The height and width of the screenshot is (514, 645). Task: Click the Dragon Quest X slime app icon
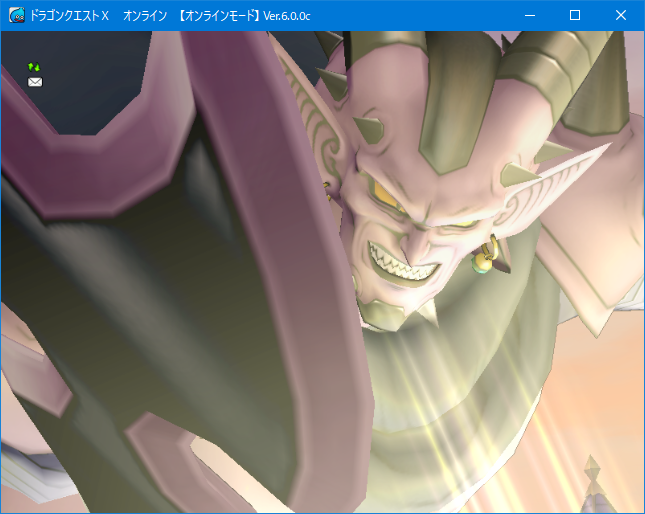point(17,16)
